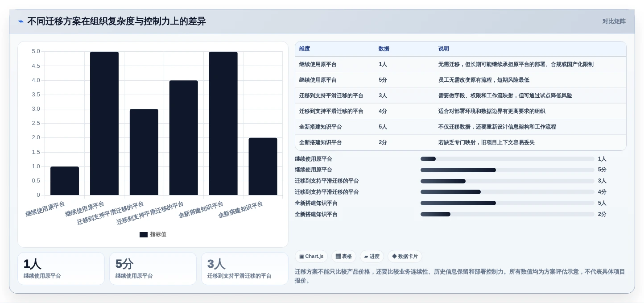Open the 进度 chip

(x=372, y=257)
